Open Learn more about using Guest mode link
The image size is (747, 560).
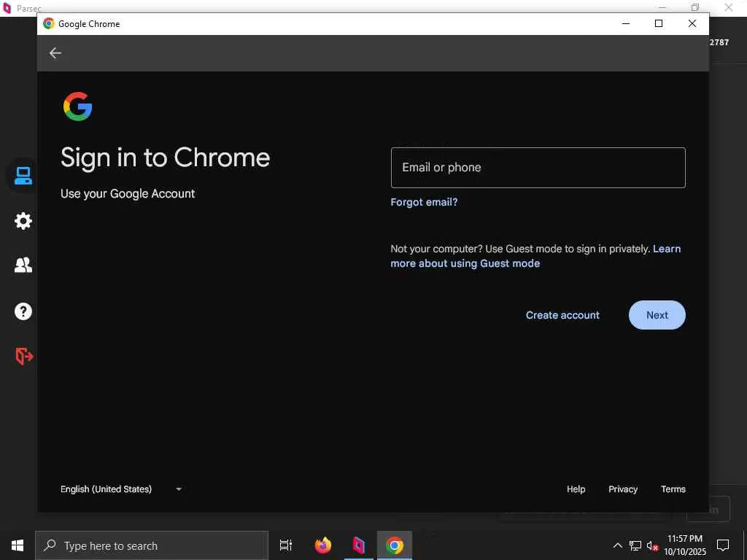point(535,256)
